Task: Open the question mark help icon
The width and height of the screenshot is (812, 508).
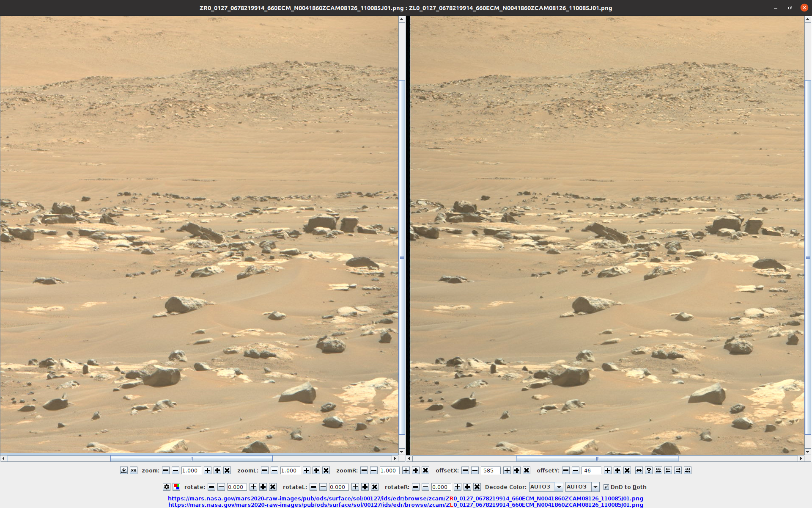Action: 649,470
